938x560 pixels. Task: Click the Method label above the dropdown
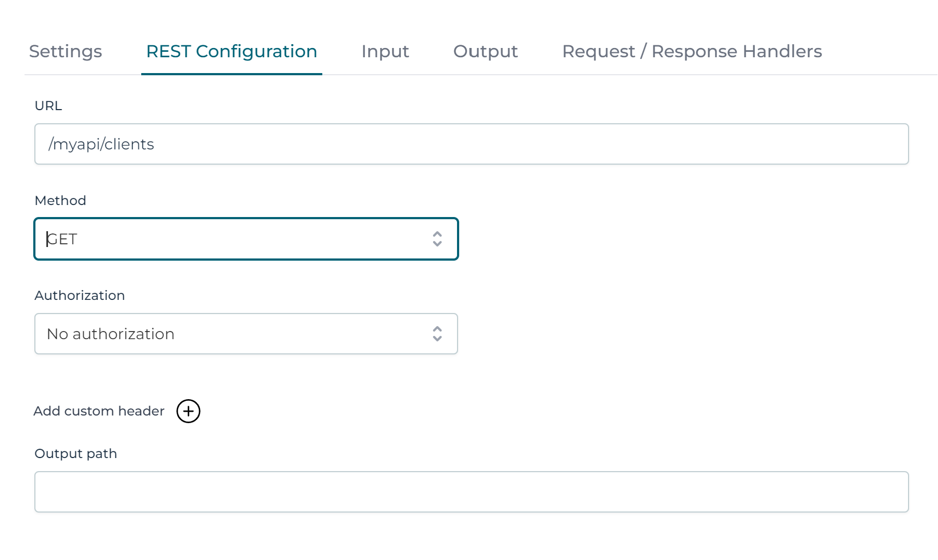60,201
